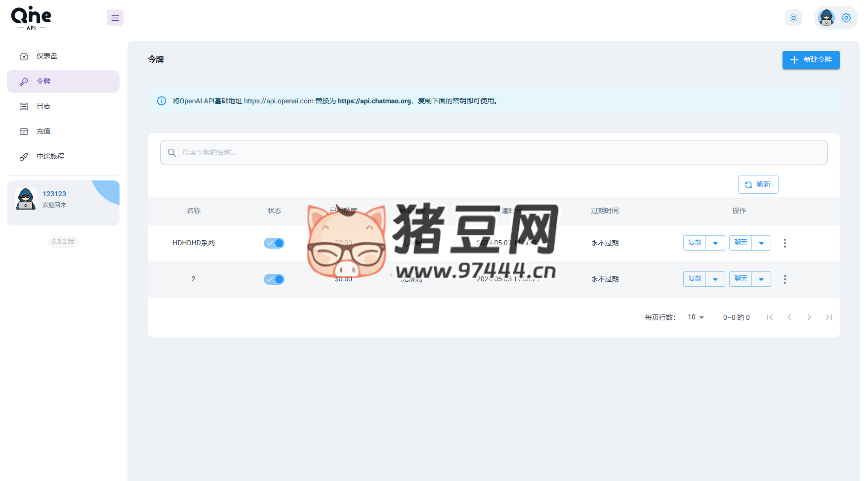The width and height of the screenshot is (868, 481).
Task: Open 仪表盘 in the sidebar
Action: pos(47,56)
